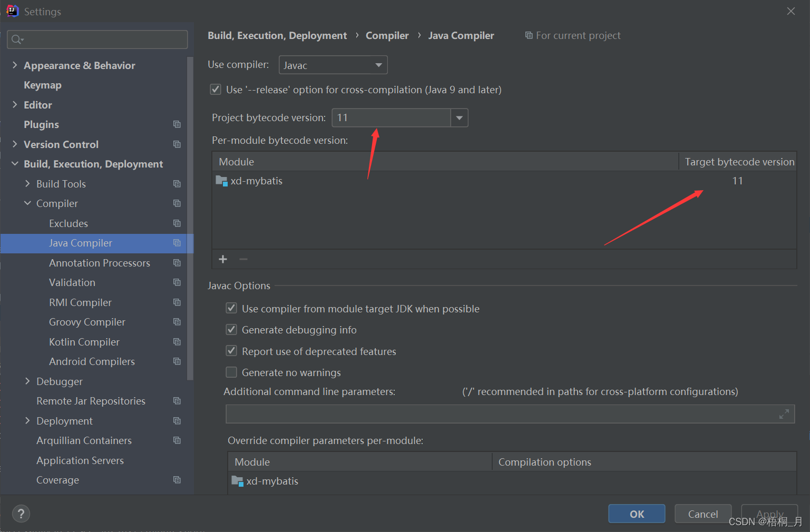Image resolution: width=810 pixels, height=532 pixels.
Task: Click the project-level icon beside Java Compiler
Action: pos(177,243)
